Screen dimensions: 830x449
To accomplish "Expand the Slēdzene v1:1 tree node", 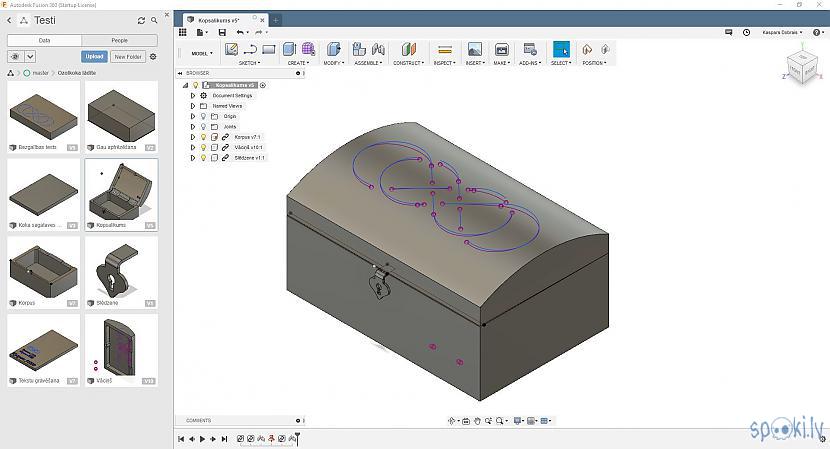I will (193, 158).
